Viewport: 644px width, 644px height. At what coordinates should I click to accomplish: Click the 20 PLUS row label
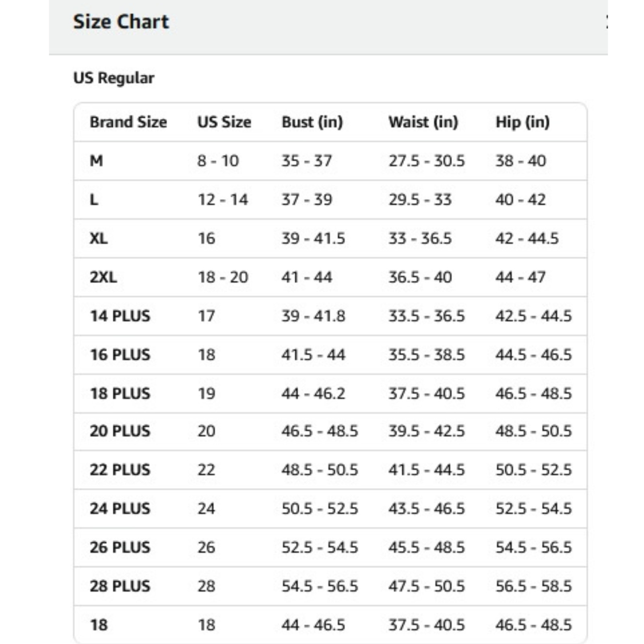120,431
